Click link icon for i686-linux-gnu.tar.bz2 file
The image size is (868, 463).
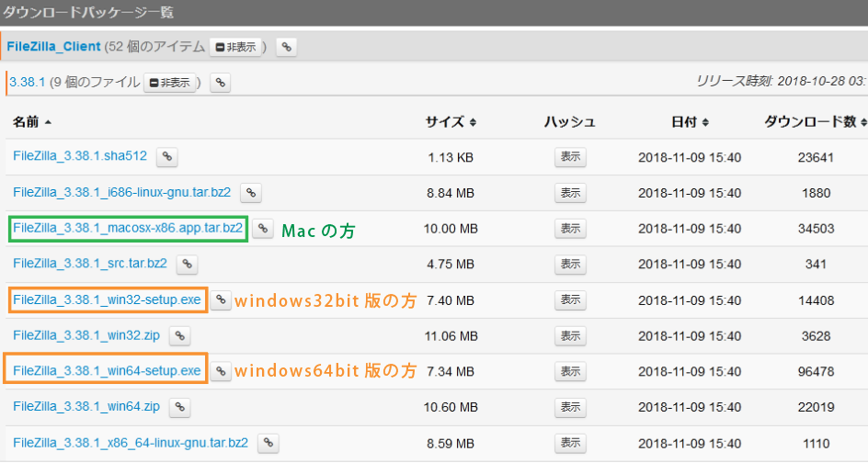pyautogui.click(x=251, y=193)
